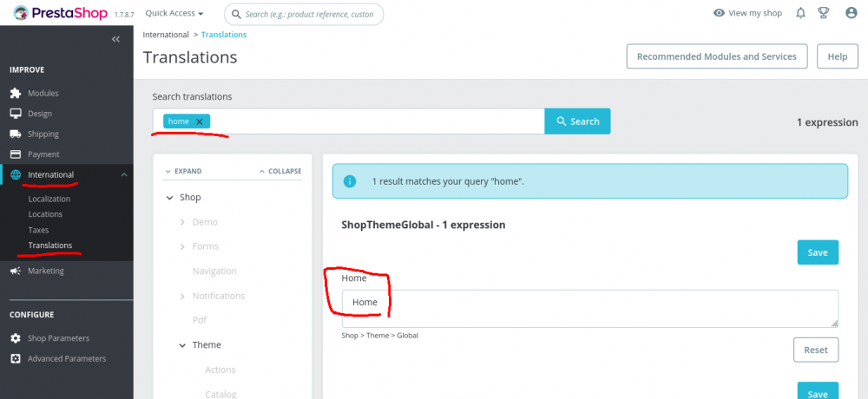The width and height of the screenshot is (868, 399).
Task: Collapse the Theme tree node
Action: click(182, 345)
